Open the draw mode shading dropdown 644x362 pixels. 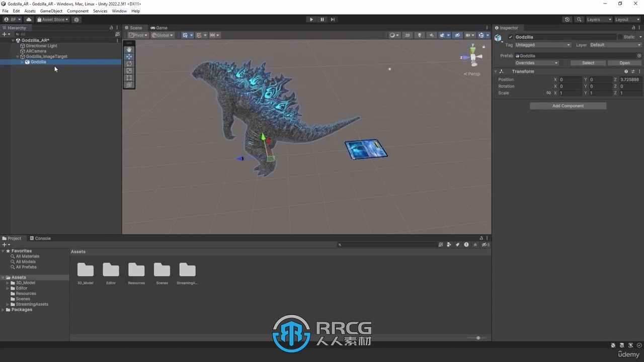pyautogui.click(x=394, y=35)
